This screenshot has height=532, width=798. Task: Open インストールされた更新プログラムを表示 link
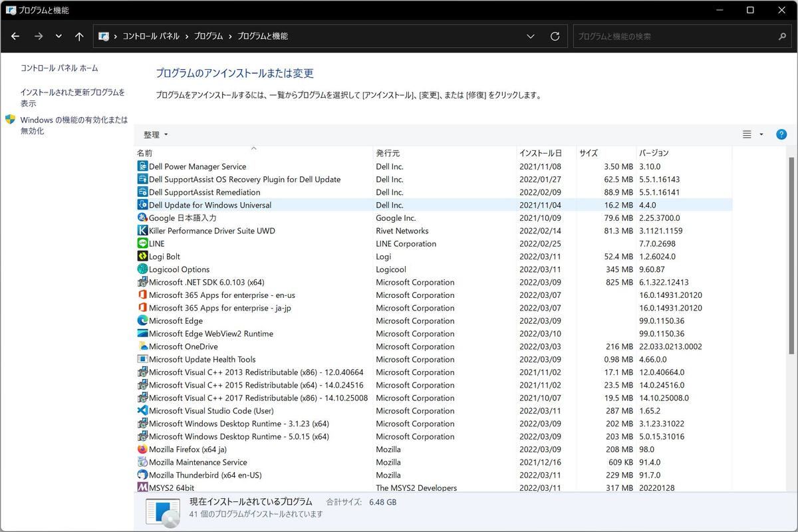[72, 98]
